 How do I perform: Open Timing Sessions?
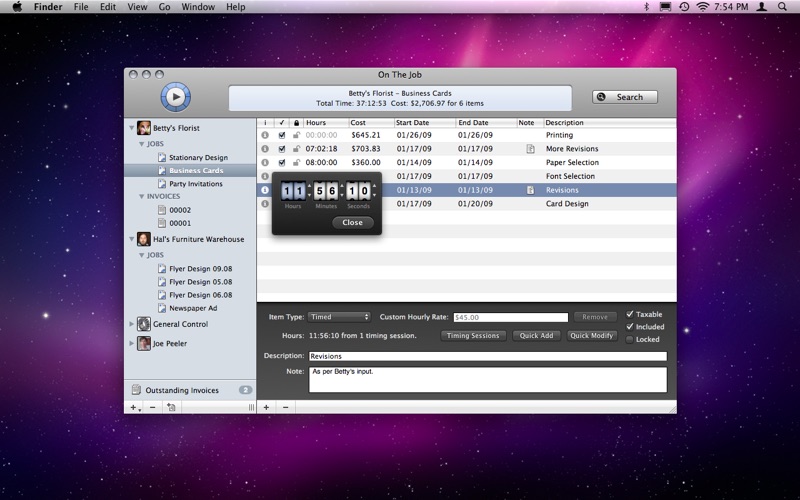[x=473, y=336]
